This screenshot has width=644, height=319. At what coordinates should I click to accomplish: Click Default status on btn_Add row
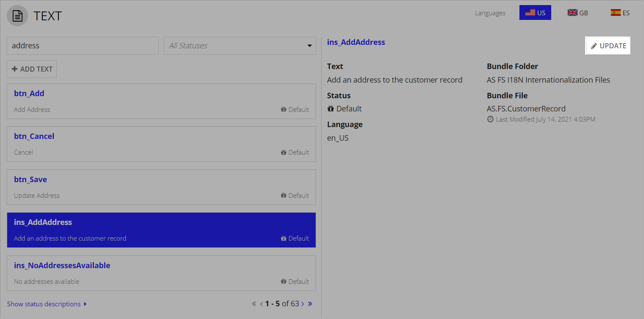pos(295,109)
